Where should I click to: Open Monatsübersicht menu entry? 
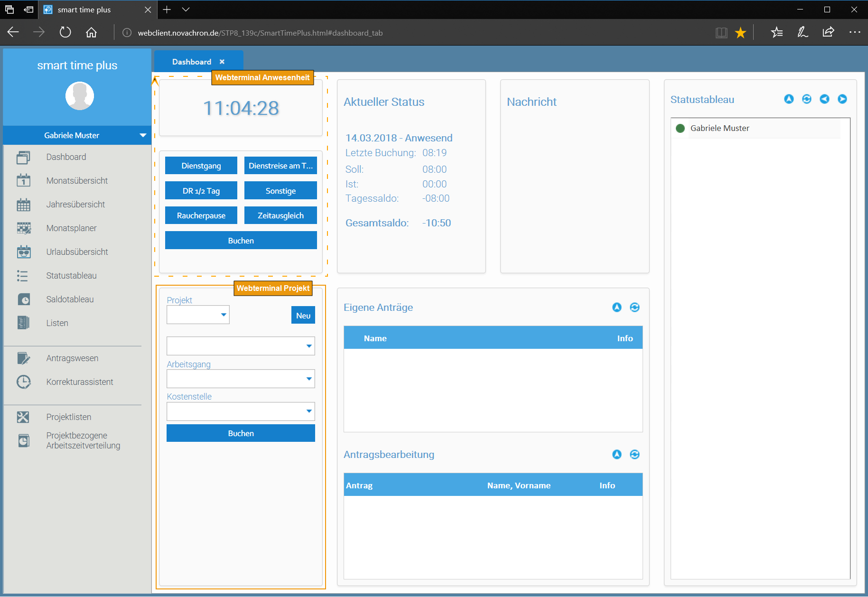pos(77,181)
